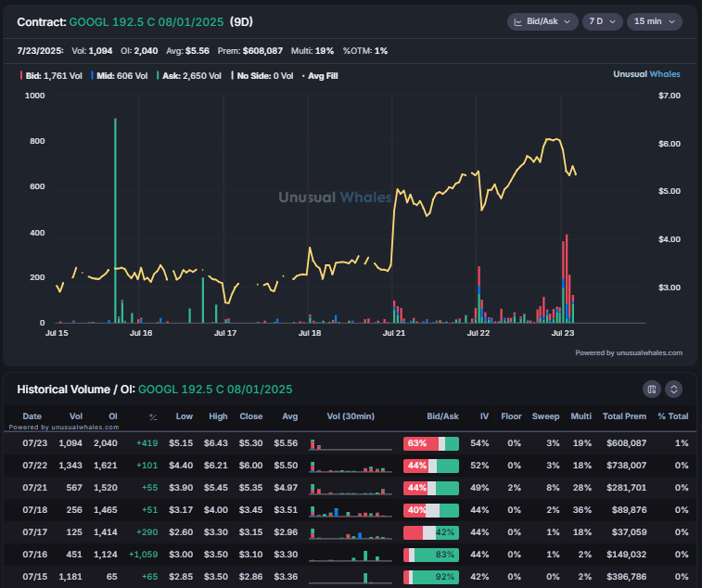Click the tall red volume bar on Jul 23
The image size is (702, 588).
(567, 278)
